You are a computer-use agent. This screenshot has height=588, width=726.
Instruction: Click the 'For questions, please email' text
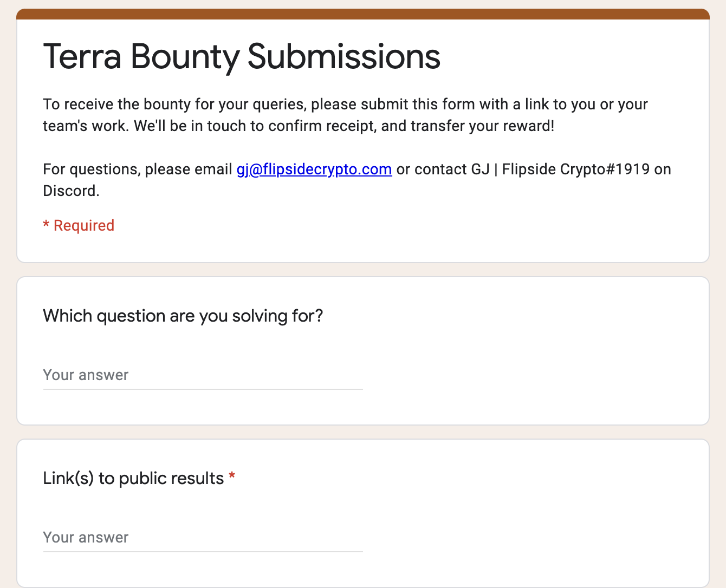pos(137,169)
